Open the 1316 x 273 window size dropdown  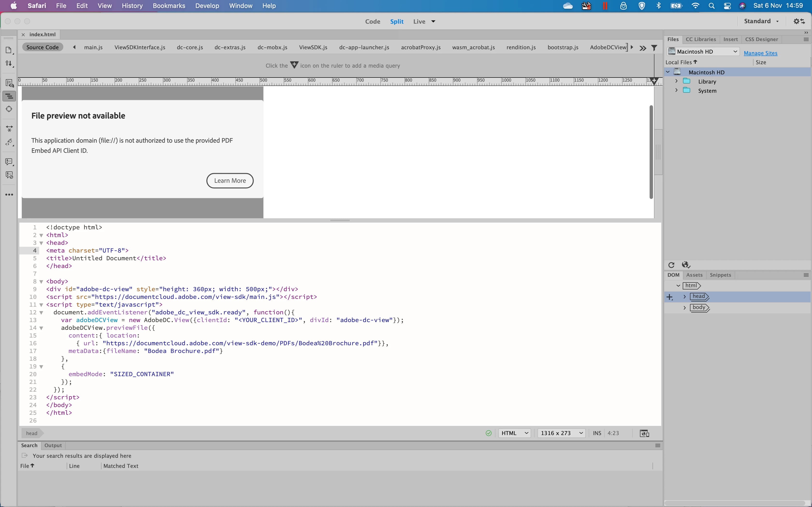pyautogui.click(x=561, y=433)
